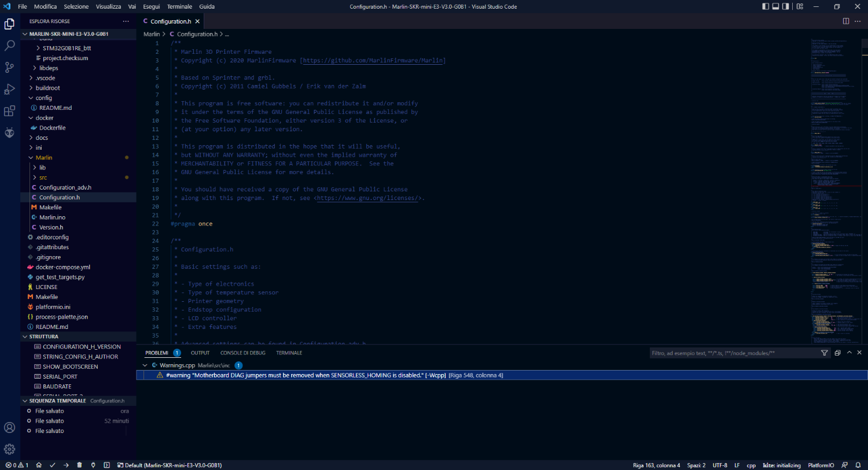Viewport: 868px width, 470px height.
Task: Open Run and Debug view
Action: [9, 90]
